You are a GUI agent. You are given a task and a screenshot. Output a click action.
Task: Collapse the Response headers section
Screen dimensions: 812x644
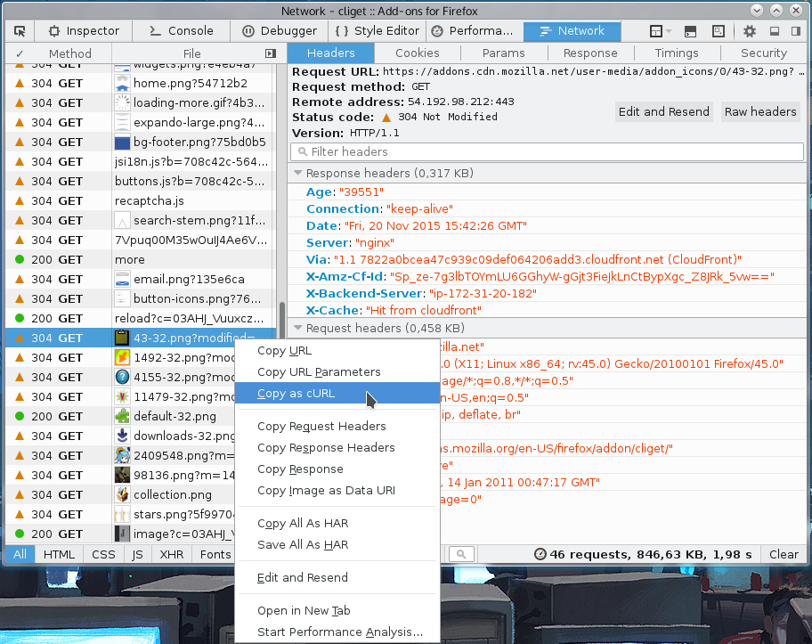(297, 172)
